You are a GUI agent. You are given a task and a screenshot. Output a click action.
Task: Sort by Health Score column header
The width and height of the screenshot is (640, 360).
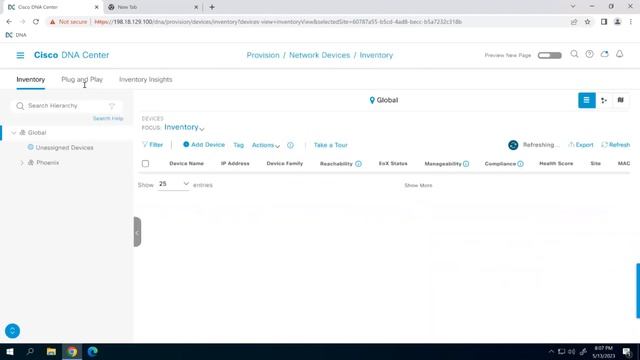coord(556,164)
